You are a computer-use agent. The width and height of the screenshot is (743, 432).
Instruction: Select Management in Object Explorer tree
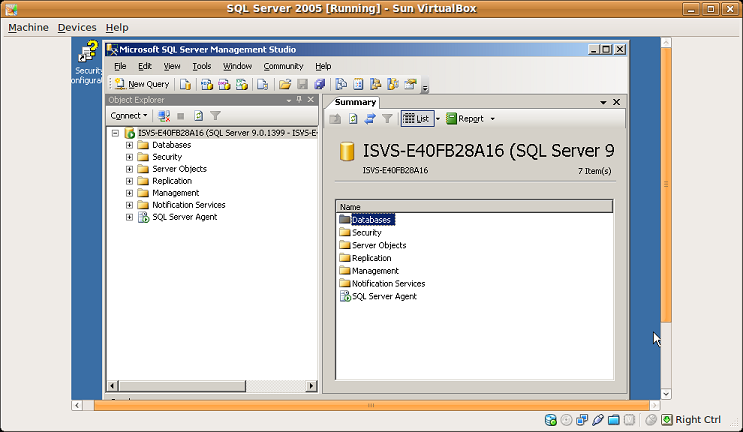pos(175,193)
